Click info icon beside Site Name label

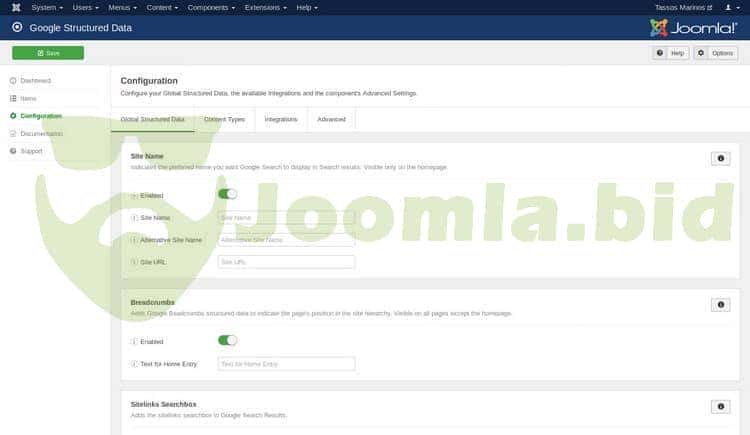(134, 218)
